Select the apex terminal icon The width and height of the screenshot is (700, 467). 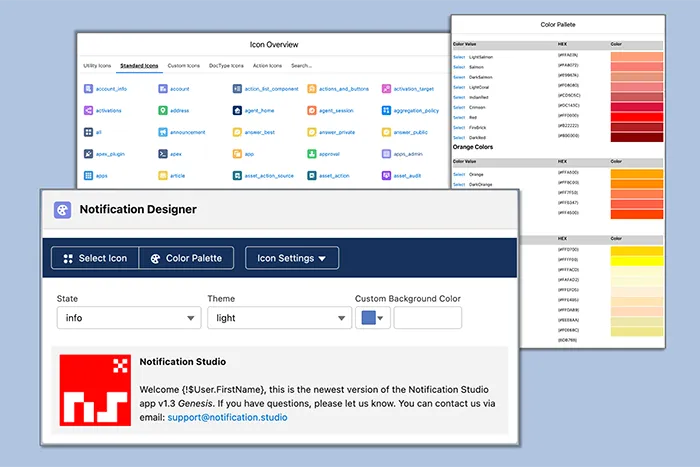[x=163, y=154]
